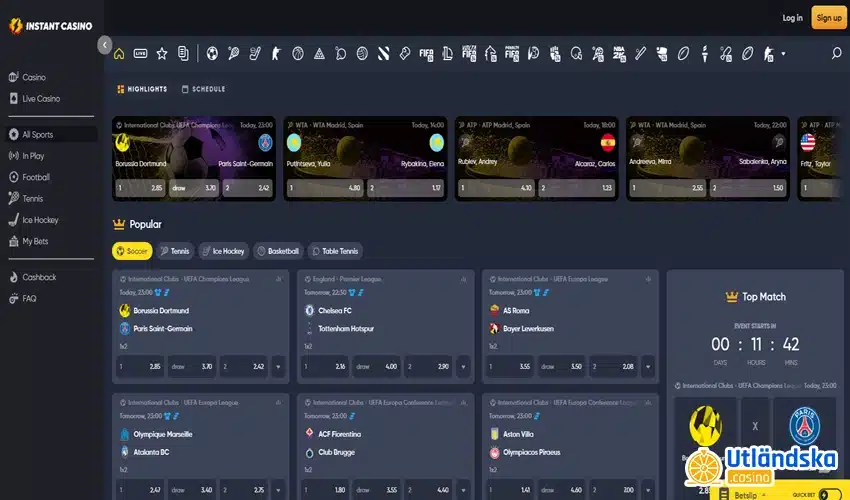Select the tennis racket sport icon
This screenshot has width=850, height=500.
[x=234, y=54]
